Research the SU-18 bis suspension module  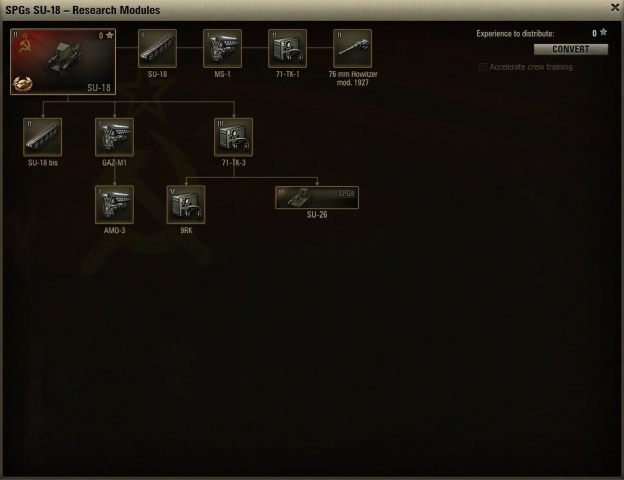(x=43, y=137)
